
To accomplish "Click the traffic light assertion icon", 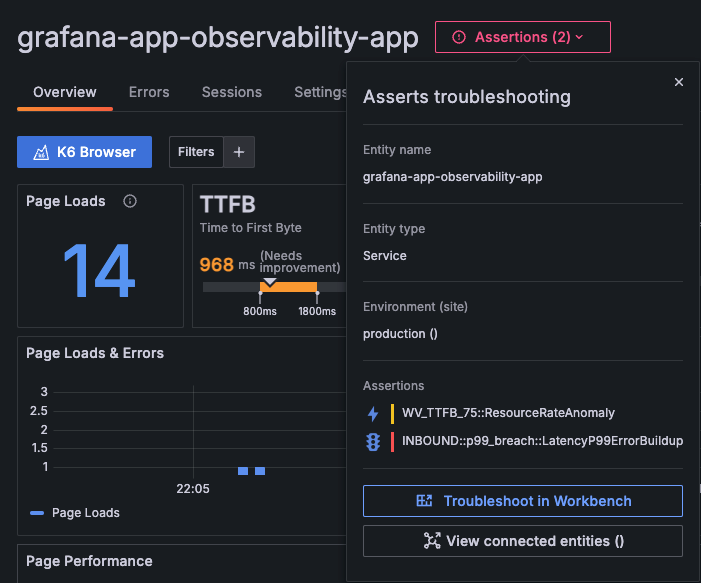I will [373, 441].
